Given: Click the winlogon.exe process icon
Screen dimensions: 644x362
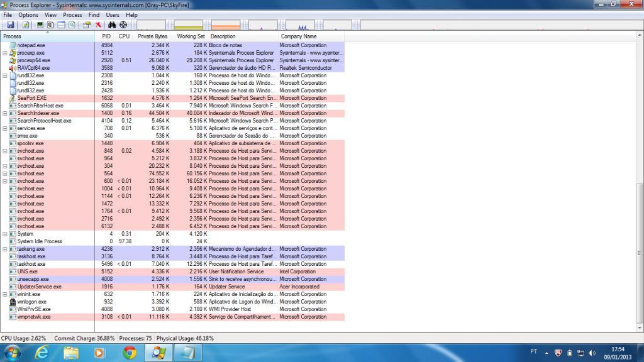Looking at the screenshot, I should click(x=13, y=302).
